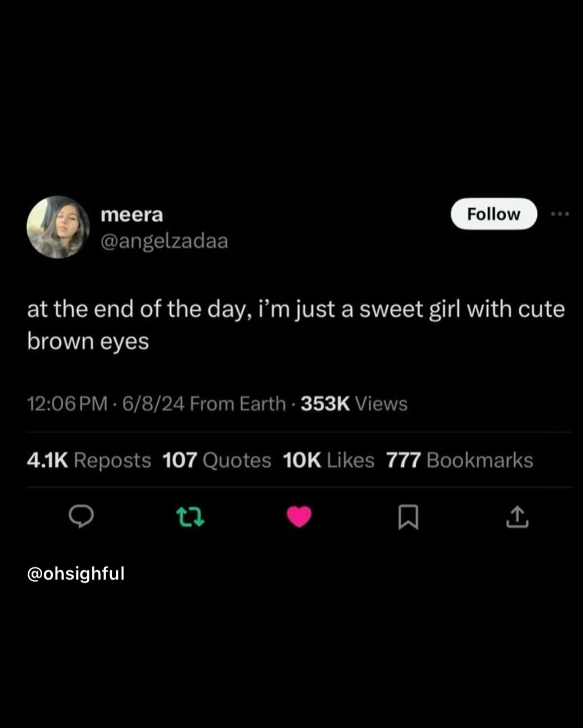View the 4.1K Reposts list
The width and height of the screenshot is (583, 728).
[89, 460]
